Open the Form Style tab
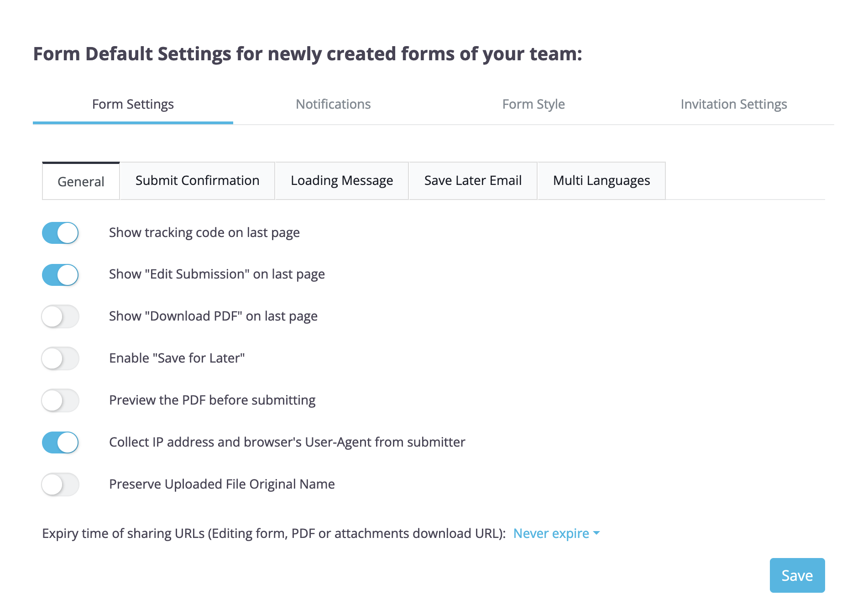The height and width of the screenshot is (611, 868). pyautogui.click(x=533, y=105)
